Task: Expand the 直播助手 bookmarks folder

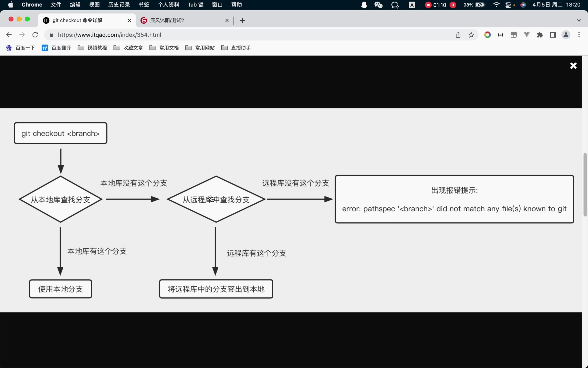Action: pyautogui.click(x=236, y=48)
